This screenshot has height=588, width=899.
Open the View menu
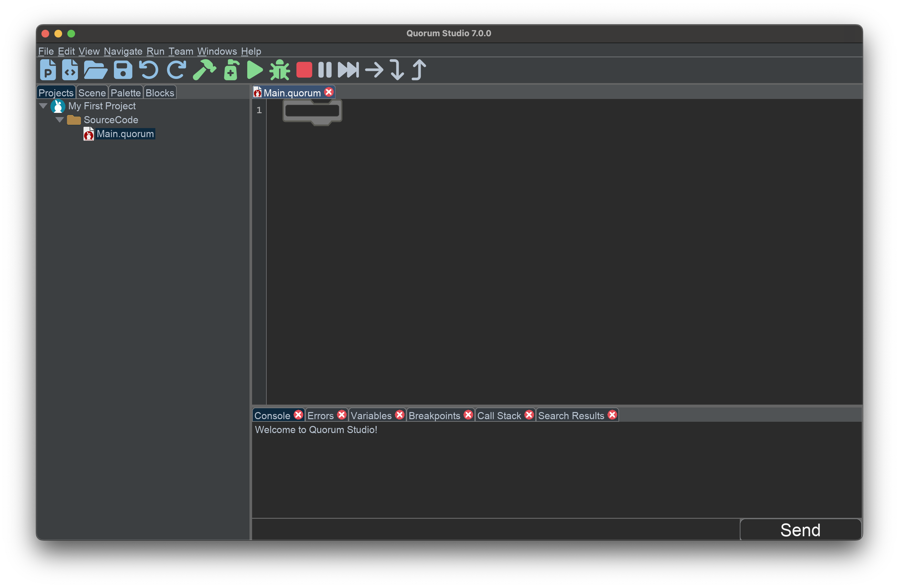[x=89, y=51]
